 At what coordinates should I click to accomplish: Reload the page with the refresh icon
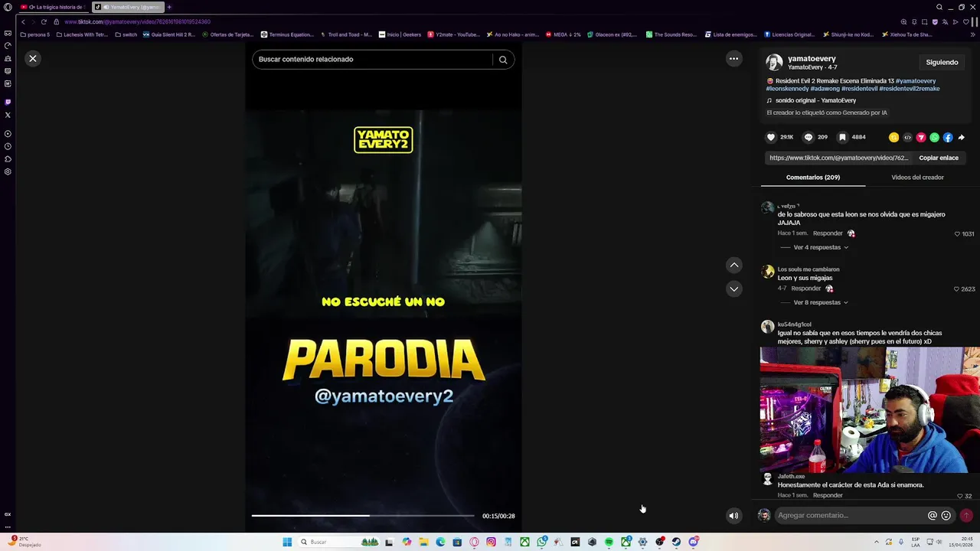click(44, 21)
